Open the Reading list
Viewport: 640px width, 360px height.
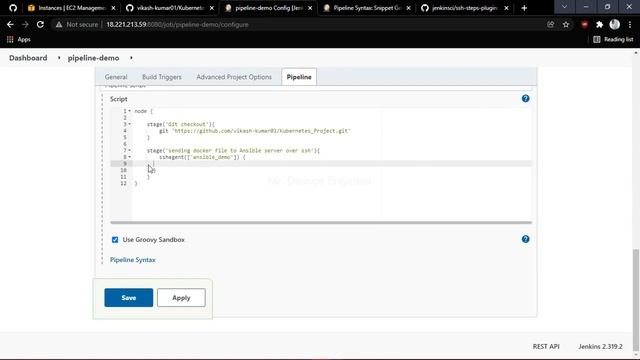click(x=613, y=39)
